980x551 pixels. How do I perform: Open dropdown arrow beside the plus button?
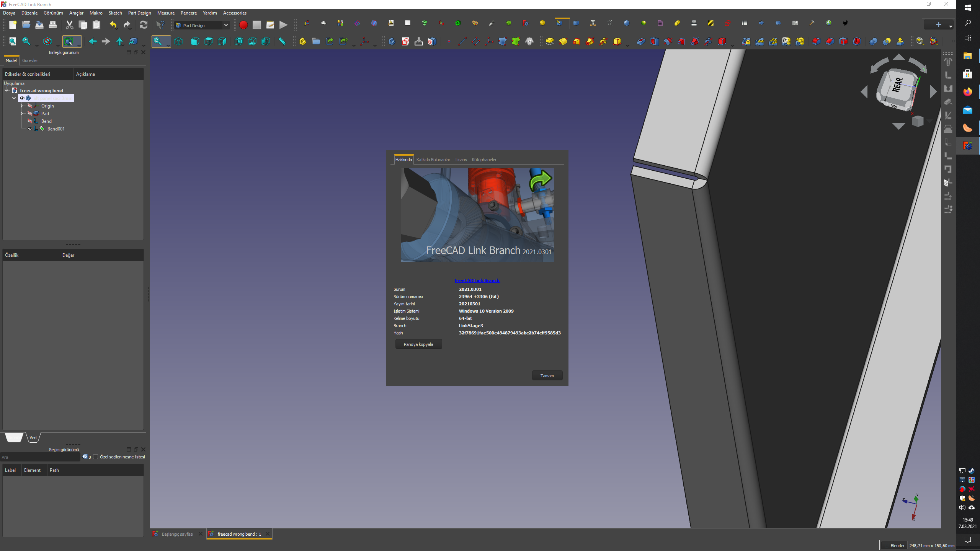click(x=951, y=26)
